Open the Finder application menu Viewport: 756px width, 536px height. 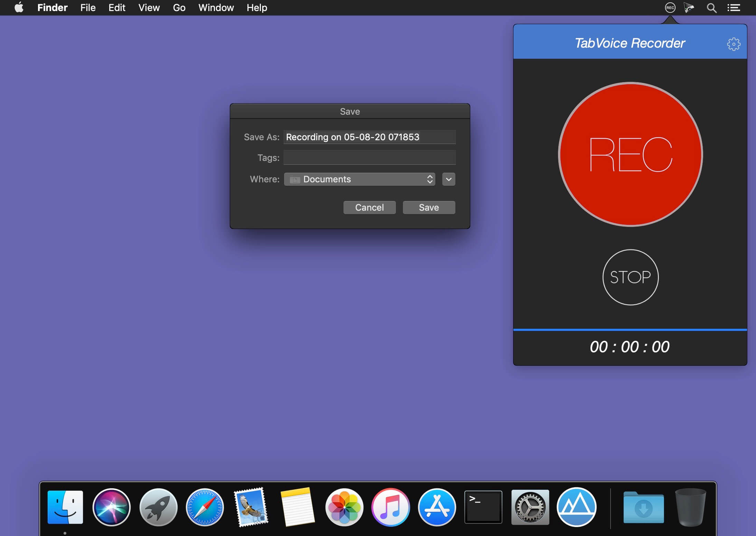53,8
